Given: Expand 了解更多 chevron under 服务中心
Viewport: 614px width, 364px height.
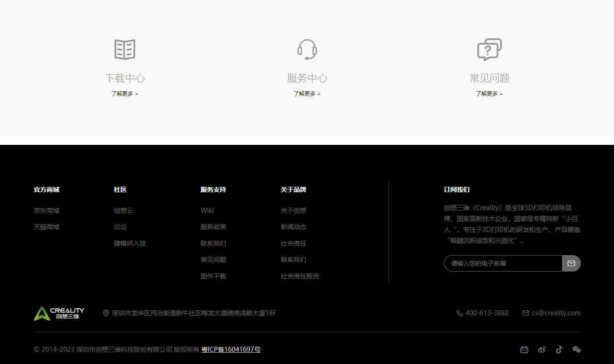Looking at the screenshot, I should 320,93.
